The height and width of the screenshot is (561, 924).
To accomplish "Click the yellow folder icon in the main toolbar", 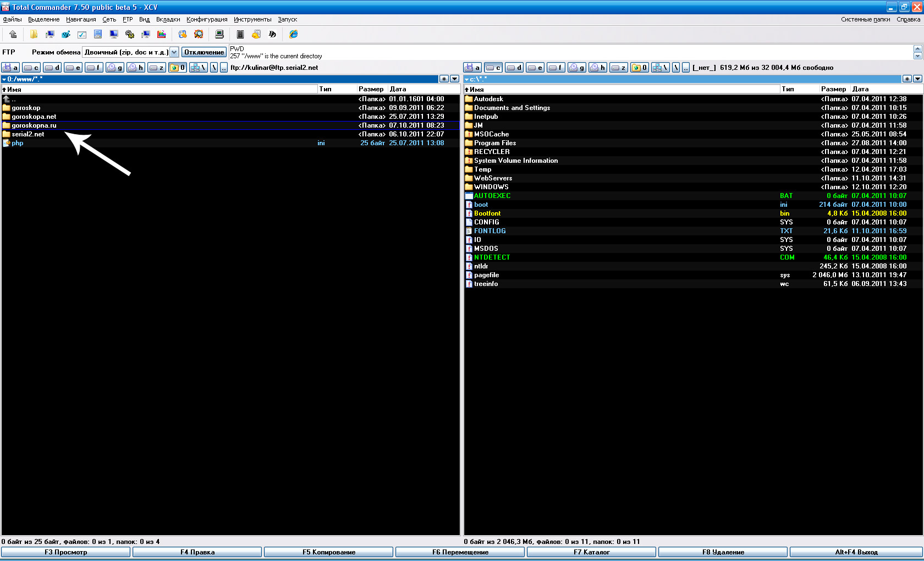I will pyautogui.click(x=34, y=34).
